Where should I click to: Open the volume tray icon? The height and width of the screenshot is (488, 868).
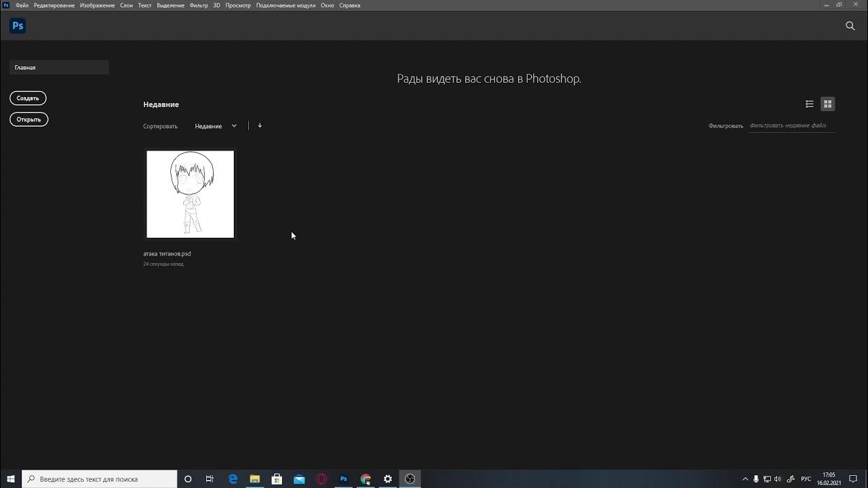click(x=777, y=479)
